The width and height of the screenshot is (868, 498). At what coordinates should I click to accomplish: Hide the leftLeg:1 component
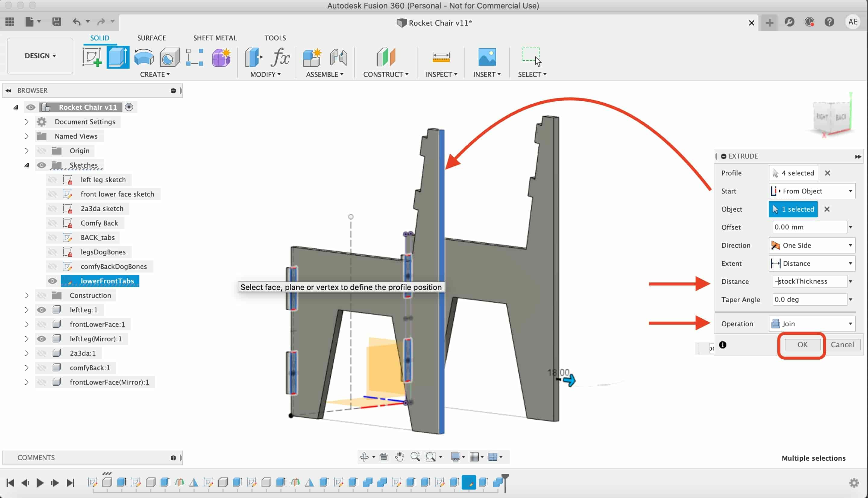41,310
